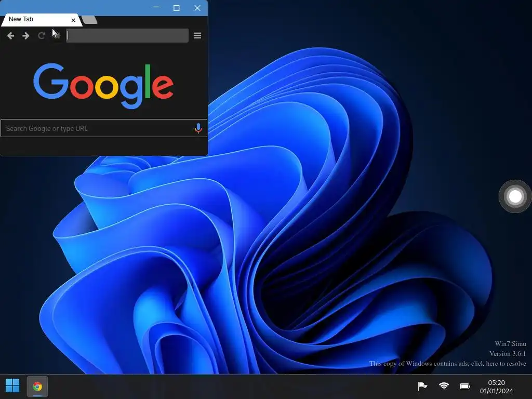Reload the page with the refresh icon
Viewport: 532px width, 399px height.
tap(42, 36)
